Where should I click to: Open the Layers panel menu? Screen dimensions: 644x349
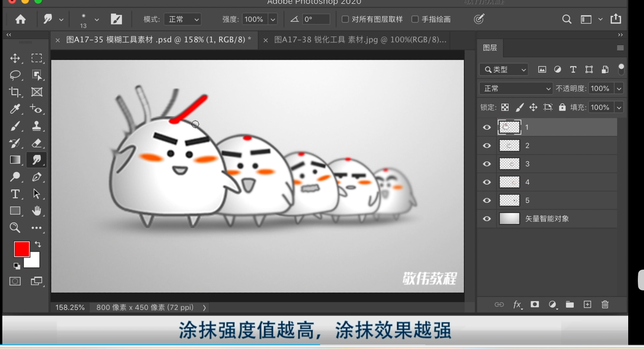(x=620, y=48)
